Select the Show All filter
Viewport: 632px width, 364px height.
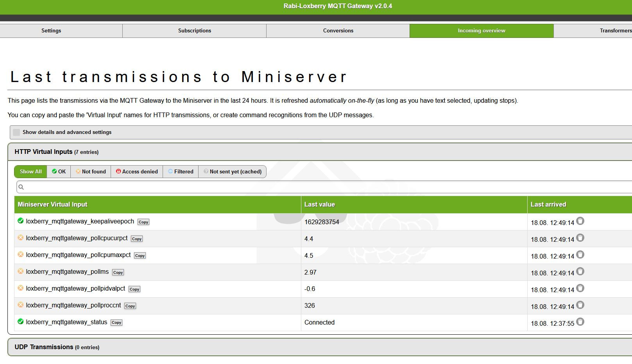click(x=30, y=171)
